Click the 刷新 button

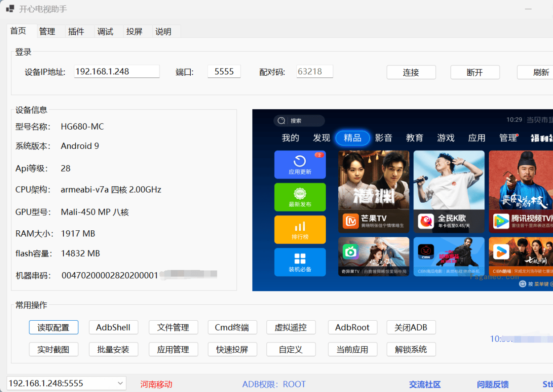coord(536,72)
